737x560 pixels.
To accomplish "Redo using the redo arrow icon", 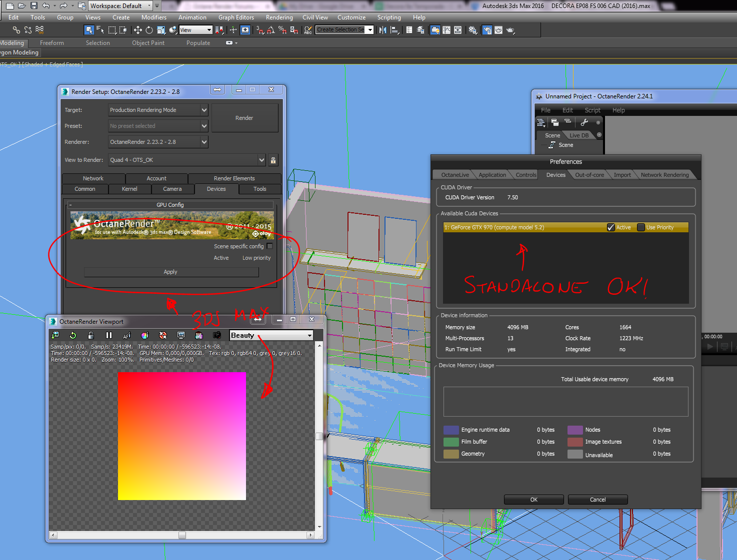I will coord(63,5).
